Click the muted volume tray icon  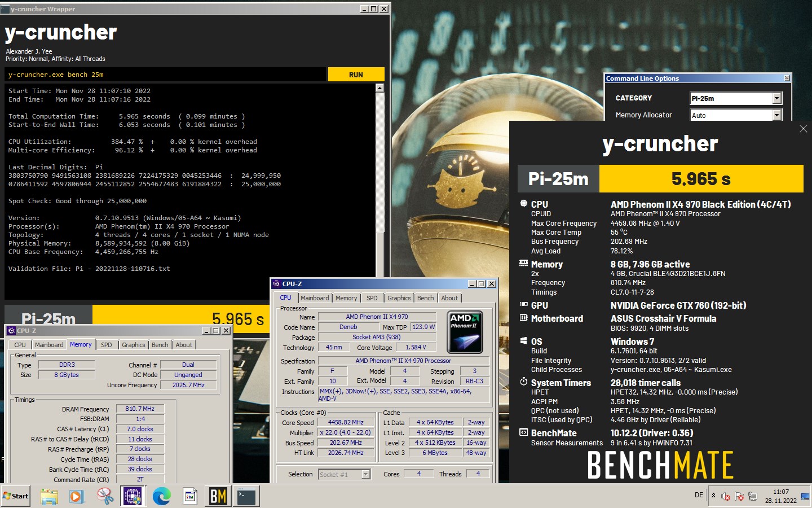(x=726, y=497)
